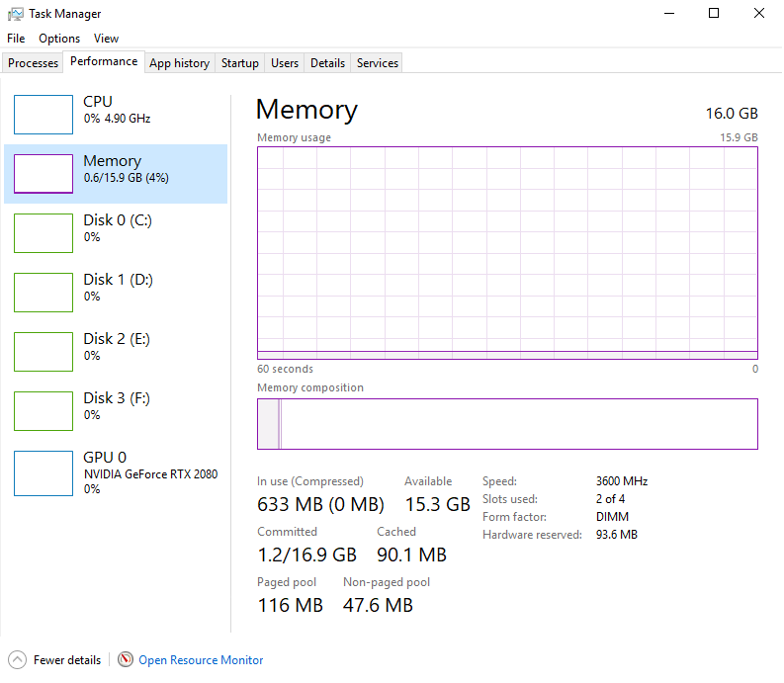Click the 3600 MHz speed value
The height and width of the screenshot is (683, 784).
pos(622,481)
